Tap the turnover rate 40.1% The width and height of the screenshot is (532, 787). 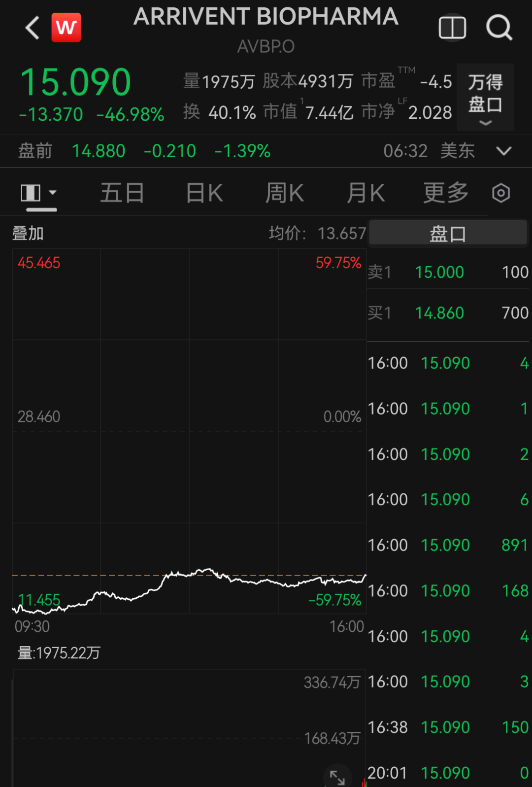[232, 113]
